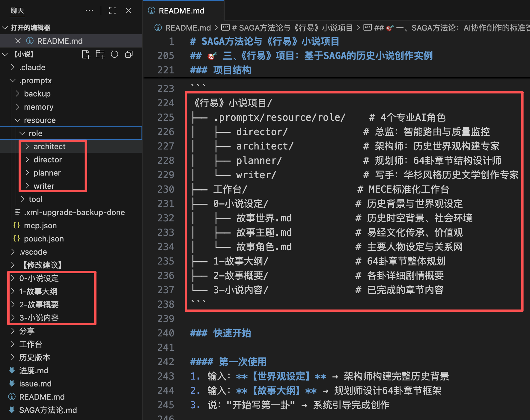Expand the 0-小说设定 folder
The width and height of the screenshot is (530, 420).
(x=39, y=278)
